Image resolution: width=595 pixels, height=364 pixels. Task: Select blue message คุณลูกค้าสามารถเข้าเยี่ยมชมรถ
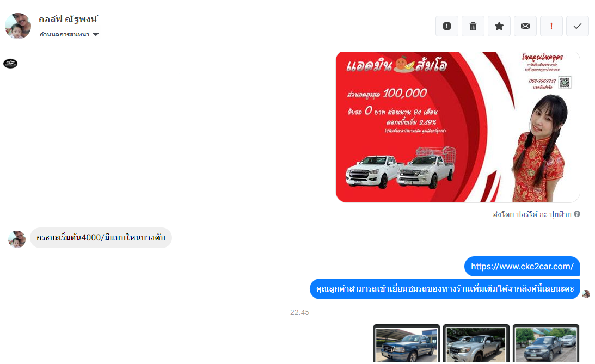[445, 289]
